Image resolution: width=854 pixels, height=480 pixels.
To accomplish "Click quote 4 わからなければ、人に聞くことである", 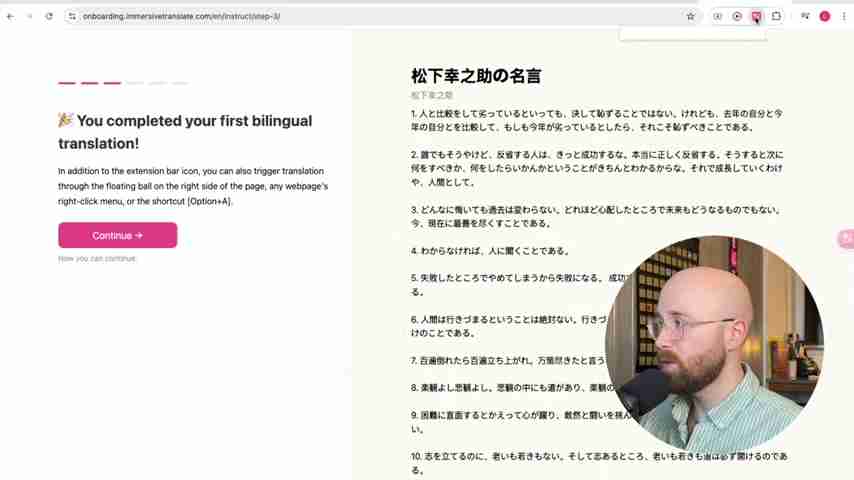I will (x=490, y=251).
